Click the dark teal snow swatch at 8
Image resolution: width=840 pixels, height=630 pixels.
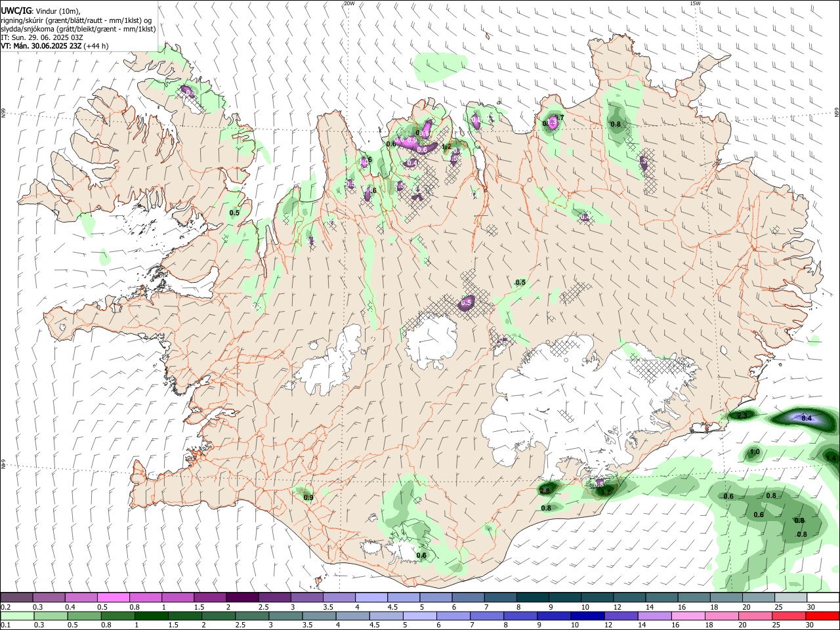tap(532, 598)
